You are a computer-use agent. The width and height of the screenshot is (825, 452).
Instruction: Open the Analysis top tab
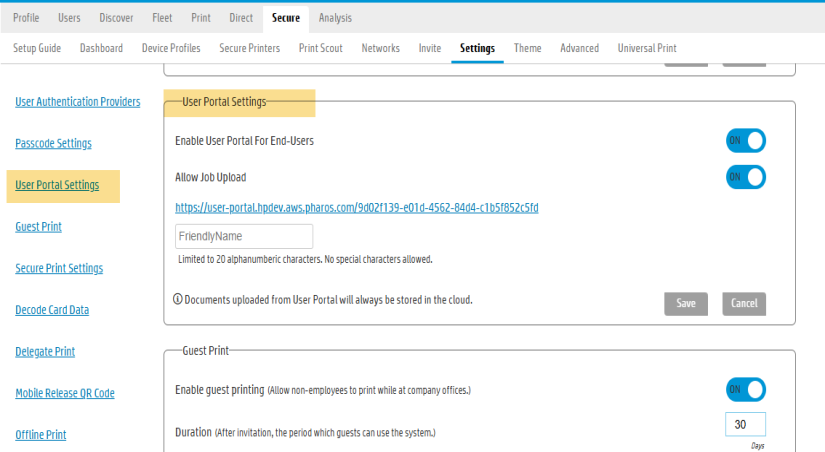(x=335, y=18)
